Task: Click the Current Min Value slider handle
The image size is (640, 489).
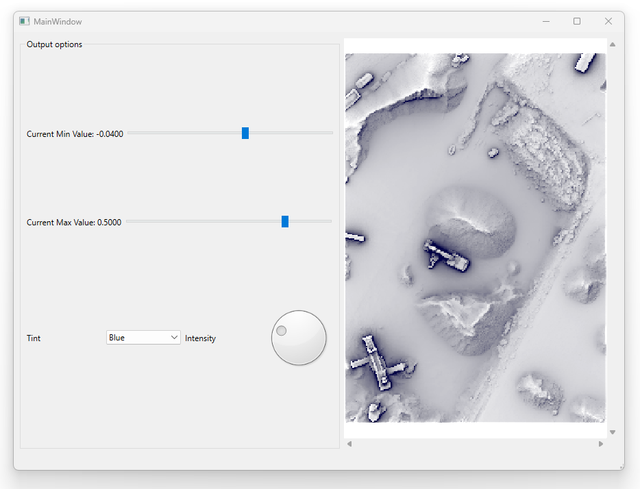Action: tap(245, 133)
